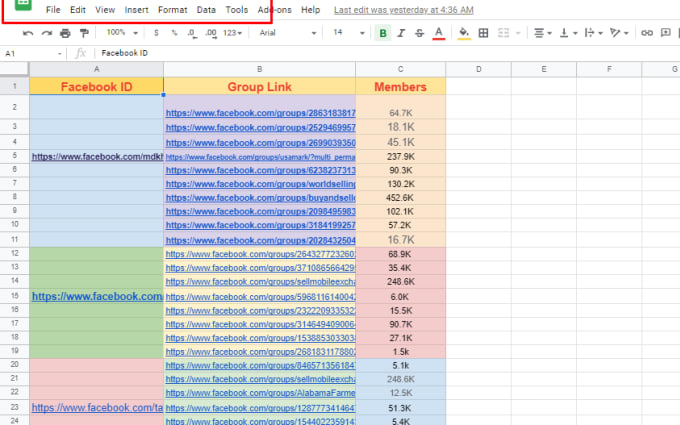Select column C header

(x=400, y=69)
